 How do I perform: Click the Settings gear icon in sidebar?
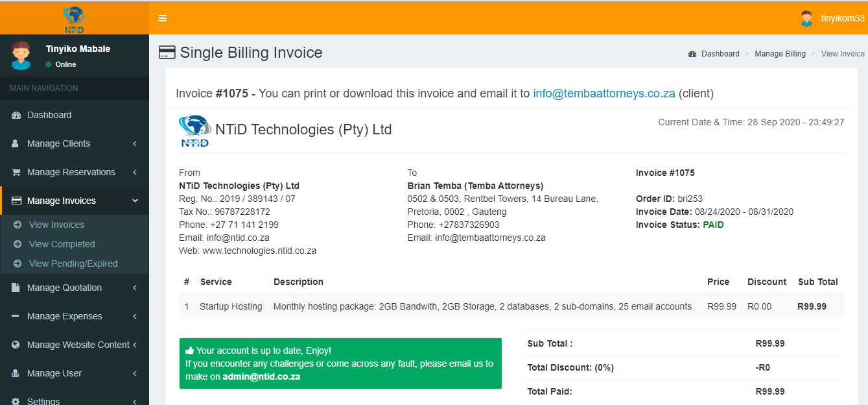pyautogui.click(x=16, y=401)
